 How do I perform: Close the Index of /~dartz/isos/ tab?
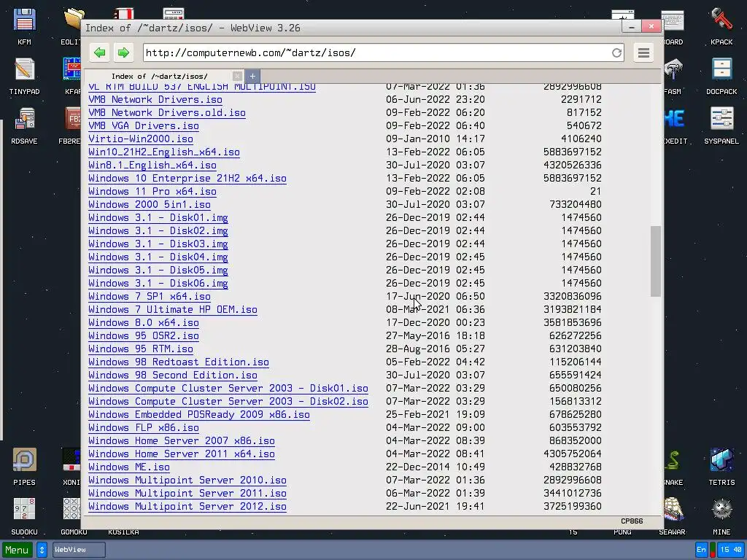237,76
